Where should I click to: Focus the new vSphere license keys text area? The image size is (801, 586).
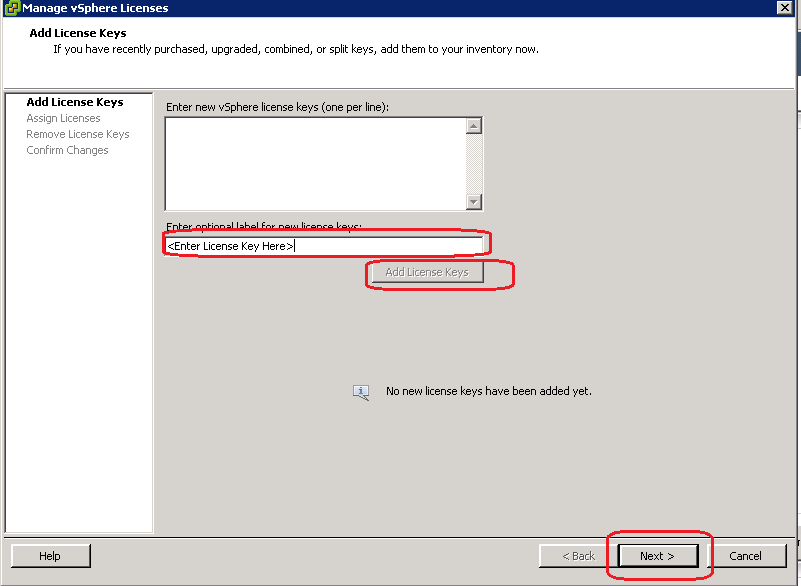(x=315, y=163)
